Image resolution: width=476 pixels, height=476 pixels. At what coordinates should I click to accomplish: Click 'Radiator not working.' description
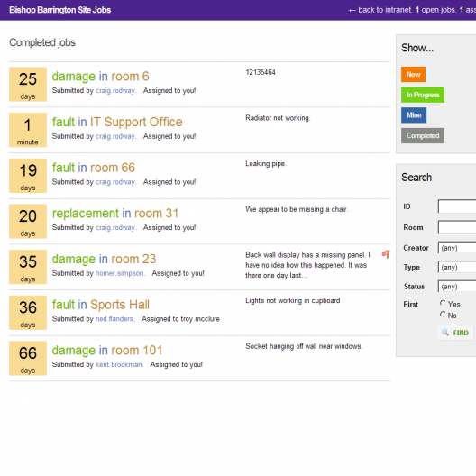point(278,118)
